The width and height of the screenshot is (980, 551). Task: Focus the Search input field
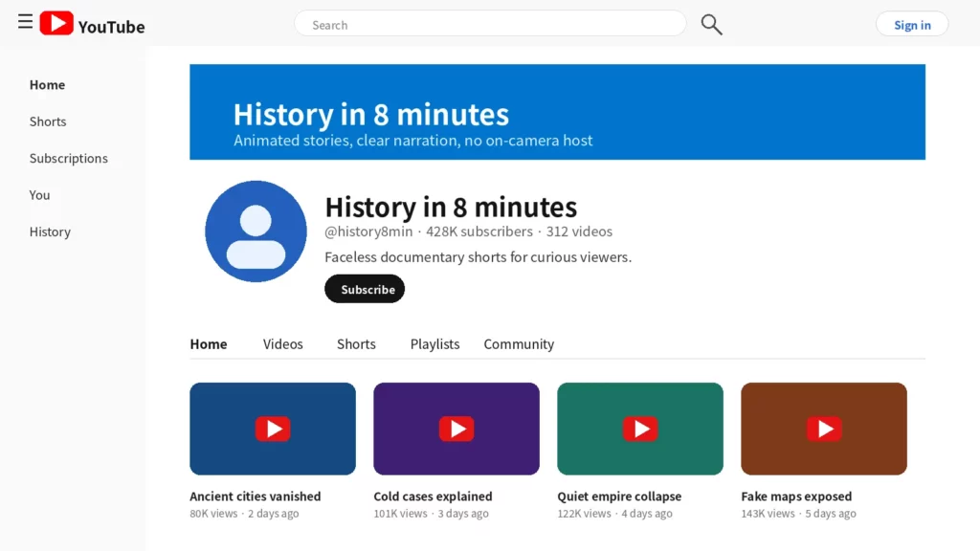(x=490, y=24)
